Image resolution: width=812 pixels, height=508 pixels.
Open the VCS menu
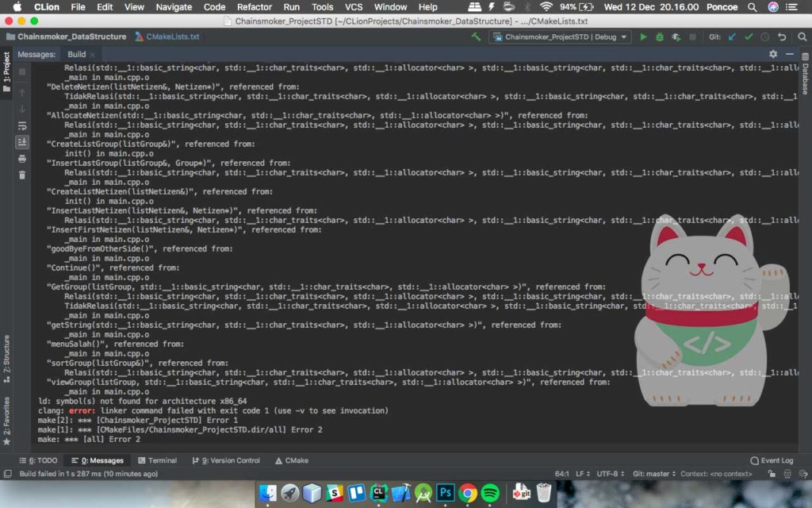click(x=354, y=7)
